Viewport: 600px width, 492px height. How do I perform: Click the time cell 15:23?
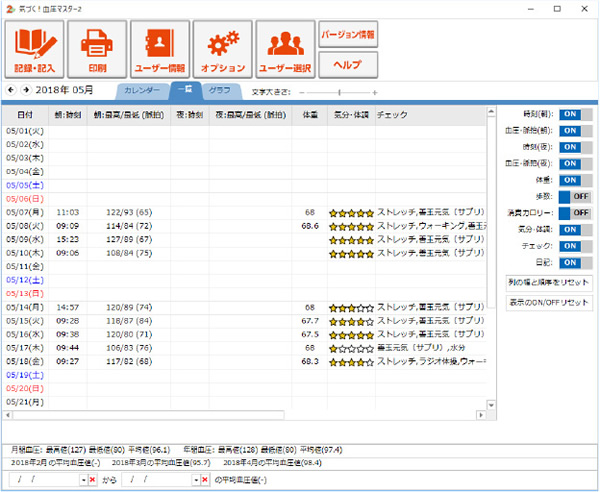(x=68, y=240)
